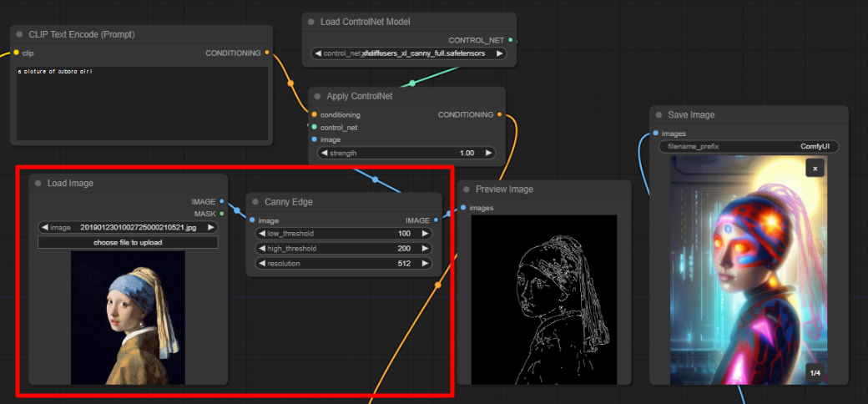Click the green MASK output port
Image resolution: width=868 pixels, height=404 pixels.
point(221,214)
